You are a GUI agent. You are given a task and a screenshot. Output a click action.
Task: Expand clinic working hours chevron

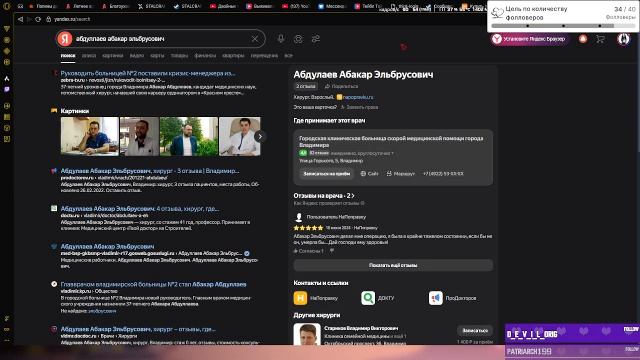[x=393, y=153]
